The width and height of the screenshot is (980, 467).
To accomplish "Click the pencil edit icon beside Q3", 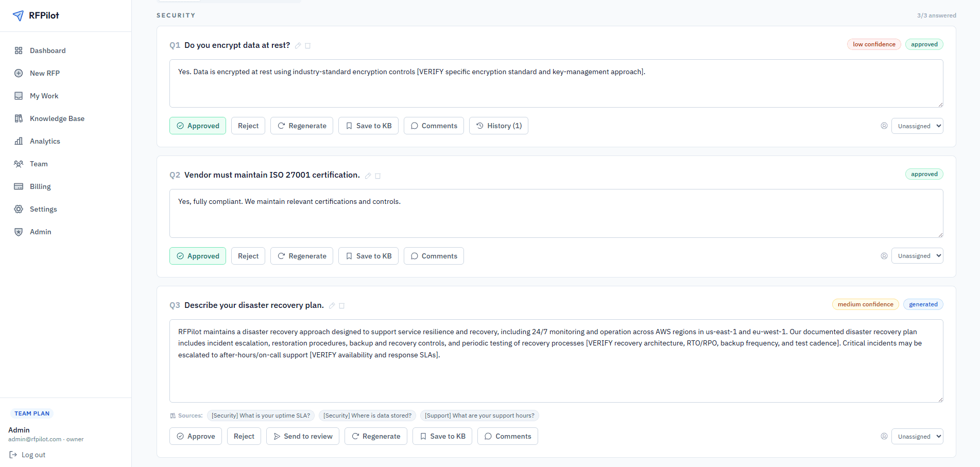I will [332, 306].
